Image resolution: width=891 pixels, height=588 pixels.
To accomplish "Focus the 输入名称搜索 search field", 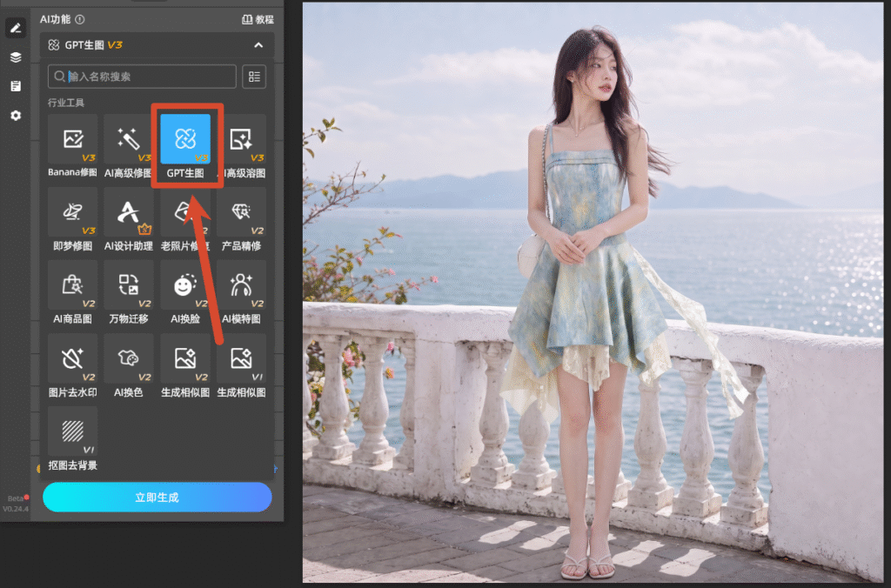I will click(142, 77).
